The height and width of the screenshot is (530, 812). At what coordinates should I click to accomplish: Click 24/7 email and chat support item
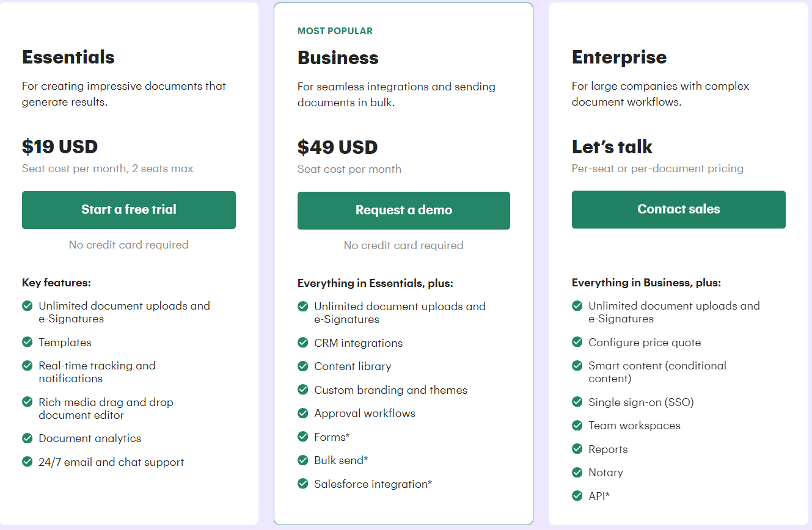pyautogui.click(x=111, y=462)
